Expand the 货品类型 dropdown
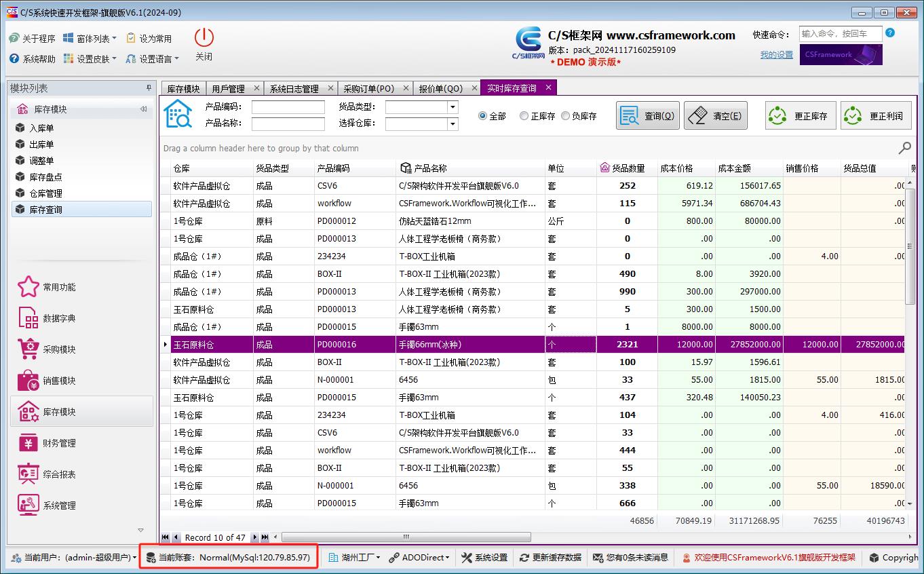 [453, 107]
